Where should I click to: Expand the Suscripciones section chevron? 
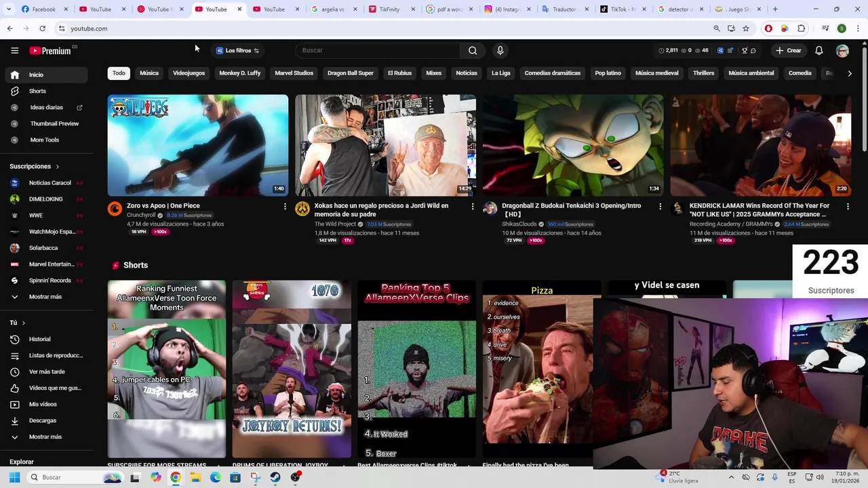(x=57, y=166)
